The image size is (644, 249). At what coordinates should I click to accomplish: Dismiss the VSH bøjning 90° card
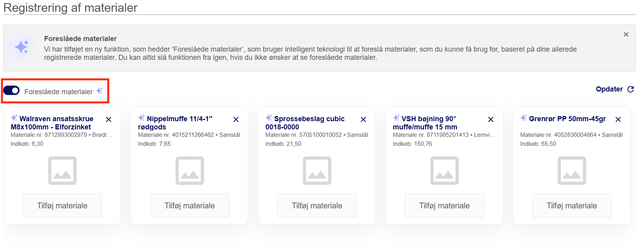tap(491, 120)
